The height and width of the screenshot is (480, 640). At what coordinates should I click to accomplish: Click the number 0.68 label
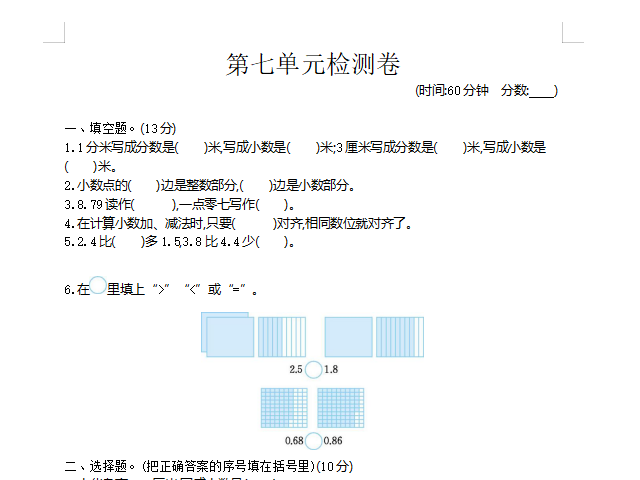294,441
